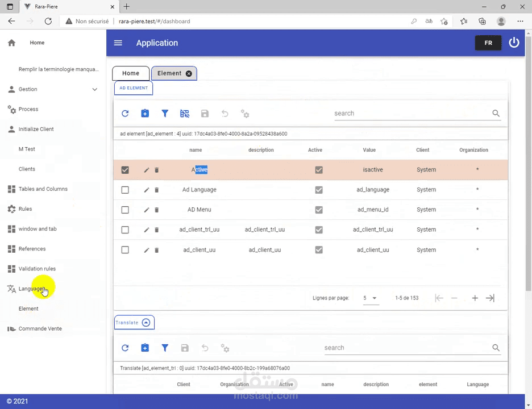Reload the page in browser

(48, 21)
